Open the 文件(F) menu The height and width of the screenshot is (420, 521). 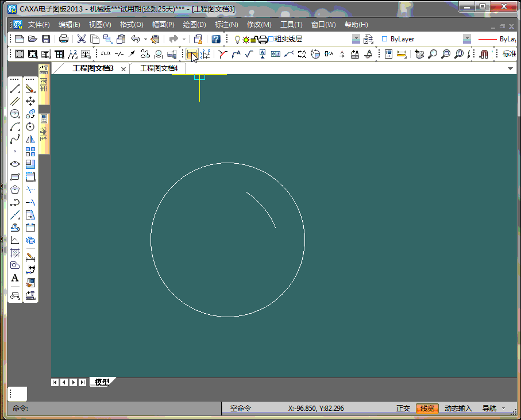(39, 25)
